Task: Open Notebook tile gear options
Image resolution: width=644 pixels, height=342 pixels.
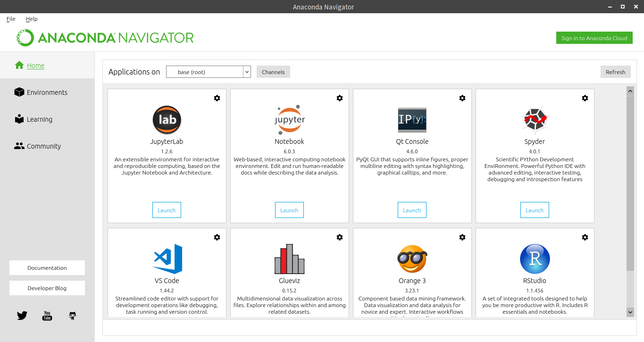Action: 340,98
